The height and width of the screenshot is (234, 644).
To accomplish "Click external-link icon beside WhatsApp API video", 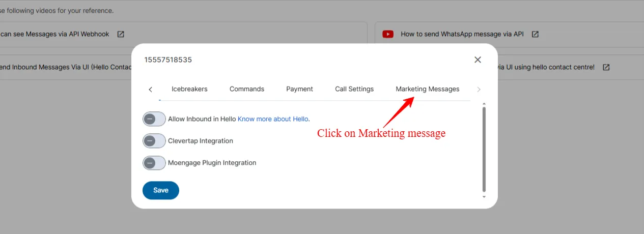I will [x=535, y=34].
